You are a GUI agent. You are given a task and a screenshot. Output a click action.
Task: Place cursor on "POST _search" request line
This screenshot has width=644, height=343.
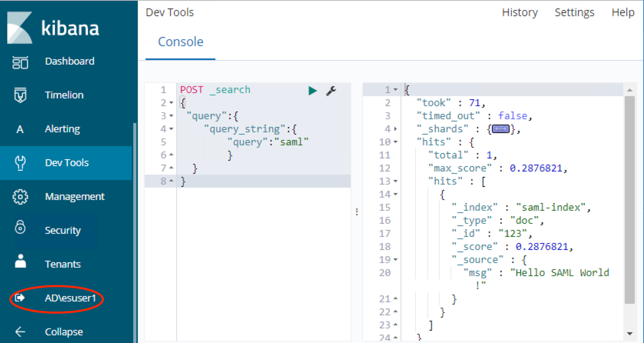click(215, 90)
